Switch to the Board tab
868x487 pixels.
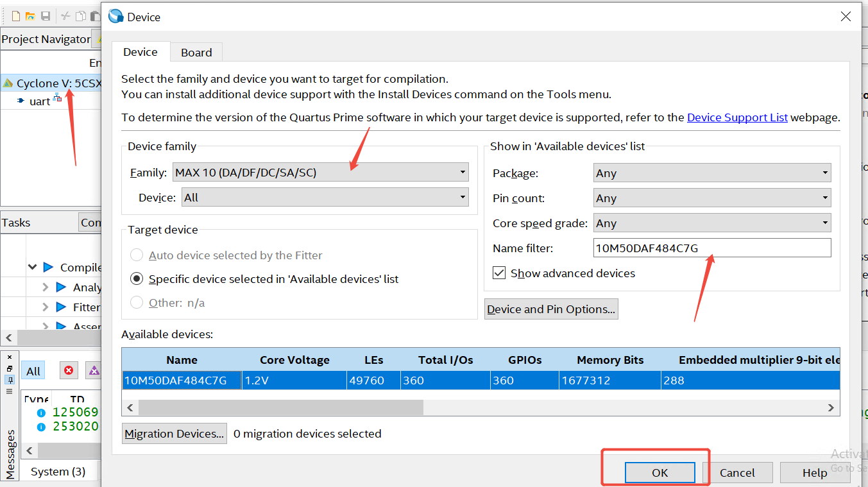pyautogui.click(x=196, y=53)
